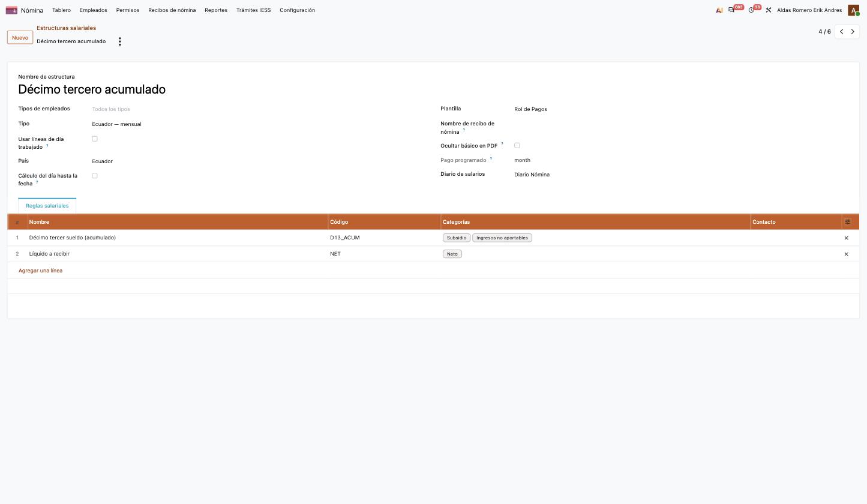The height and width of the screenshot is (504, 867).
Task: Open the Configuración menu
Action: (298, 10)
